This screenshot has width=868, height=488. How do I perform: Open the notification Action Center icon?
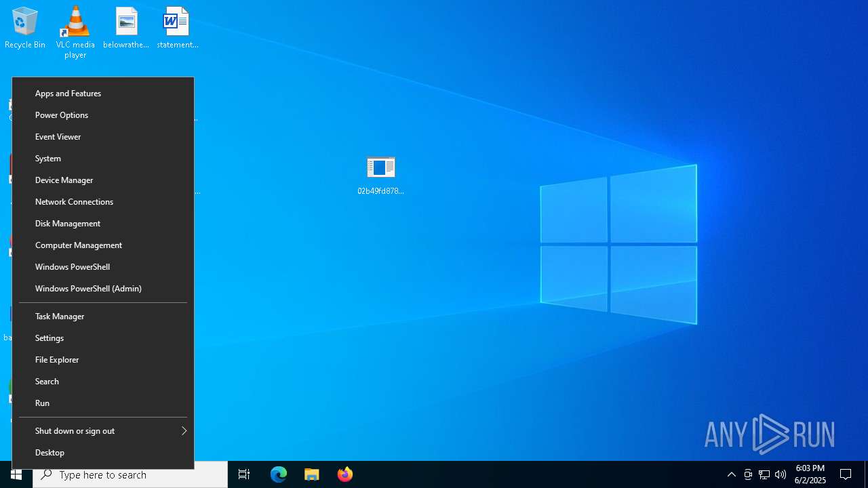click(846, 474)
